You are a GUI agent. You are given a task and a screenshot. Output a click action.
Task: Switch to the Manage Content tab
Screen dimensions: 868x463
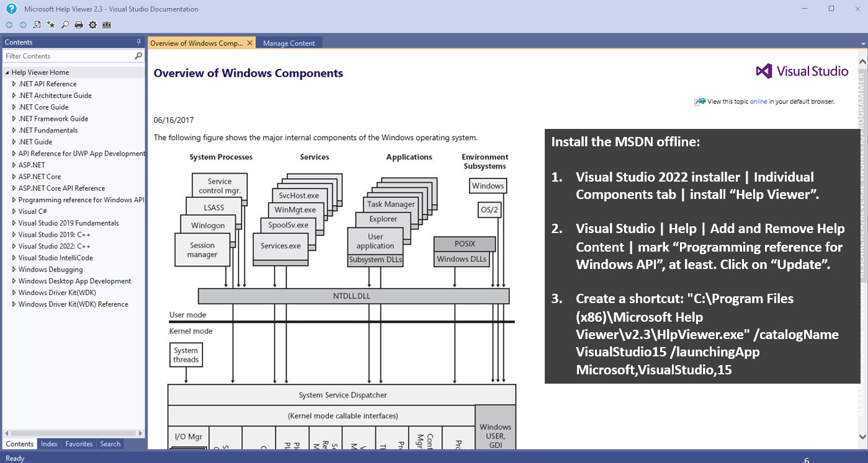click(x=289, y=43)
